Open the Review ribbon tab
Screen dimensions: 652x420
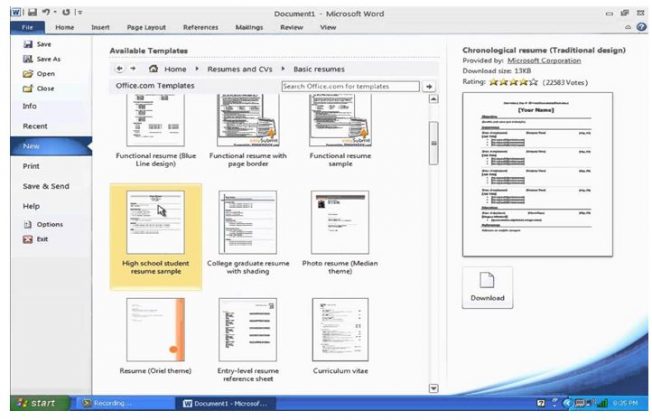point(291,27)
